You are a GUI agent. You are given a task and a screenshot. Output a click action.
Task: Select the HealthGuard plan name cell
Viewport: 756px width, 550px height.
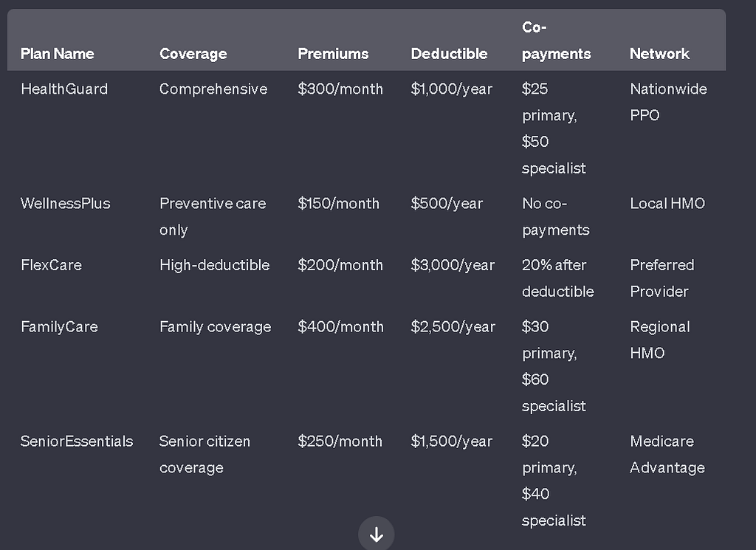tap(64, 89)
